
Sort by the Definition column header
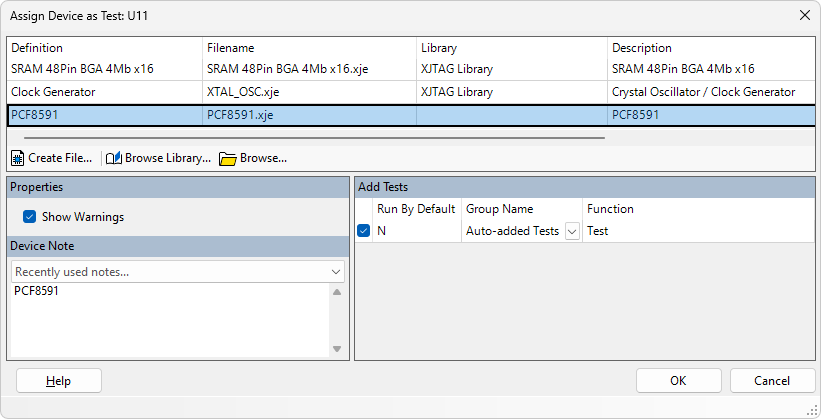tap(37, 48)
